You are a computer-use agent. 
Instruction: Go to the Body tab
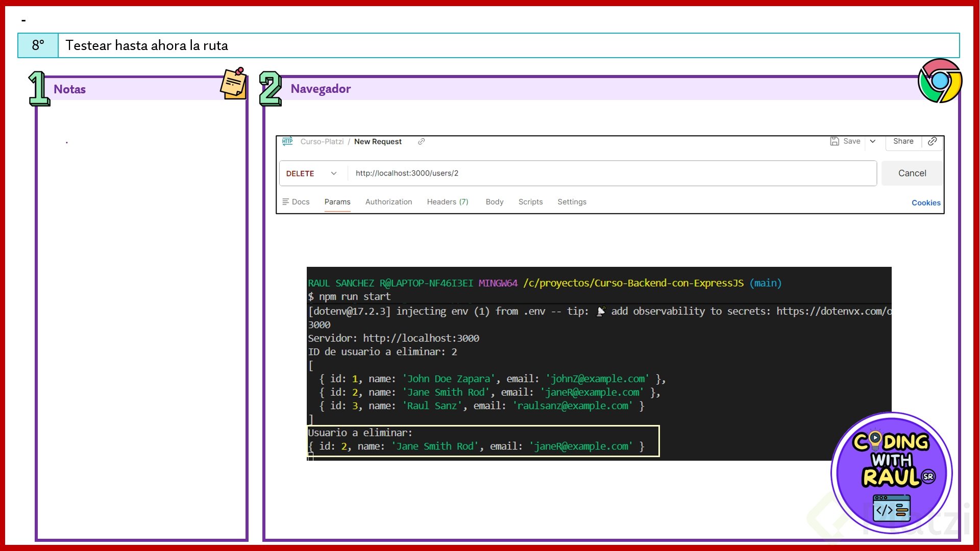(x=494, y=202)
